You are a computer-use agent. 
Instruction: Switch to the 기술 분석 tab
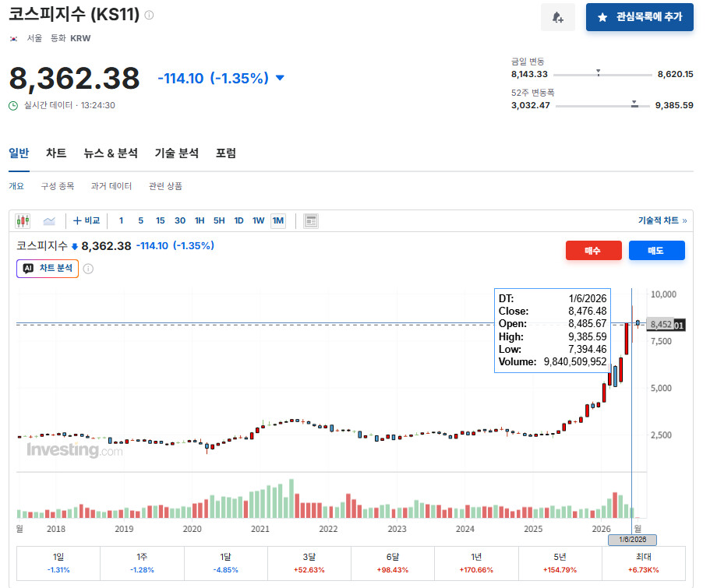(x=177, y=153)
